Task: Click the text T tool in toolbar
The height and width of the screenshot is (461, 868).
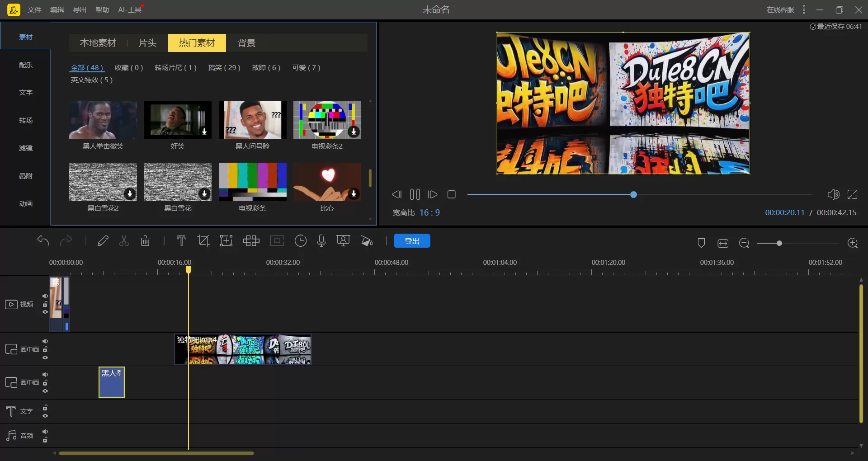Action: coord(181,241)
